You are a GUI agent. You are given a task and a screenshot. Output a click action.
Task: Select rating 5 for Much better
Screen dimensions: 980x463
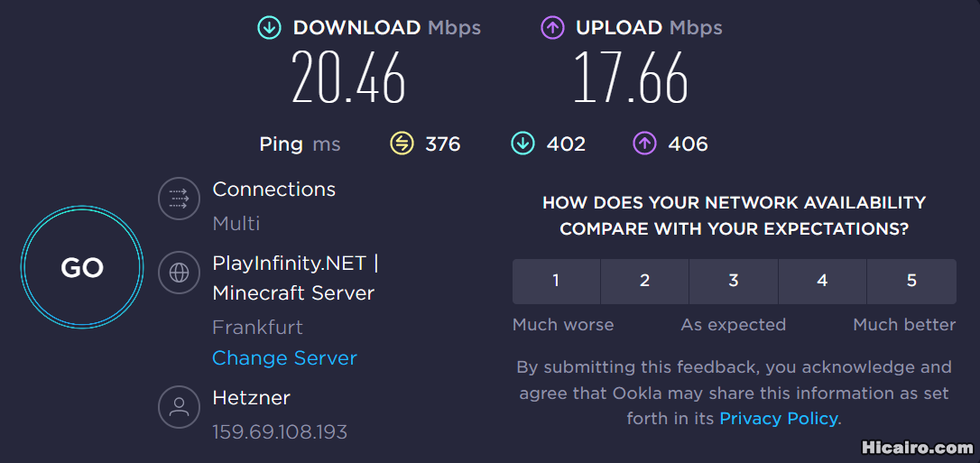click(911, 281)
